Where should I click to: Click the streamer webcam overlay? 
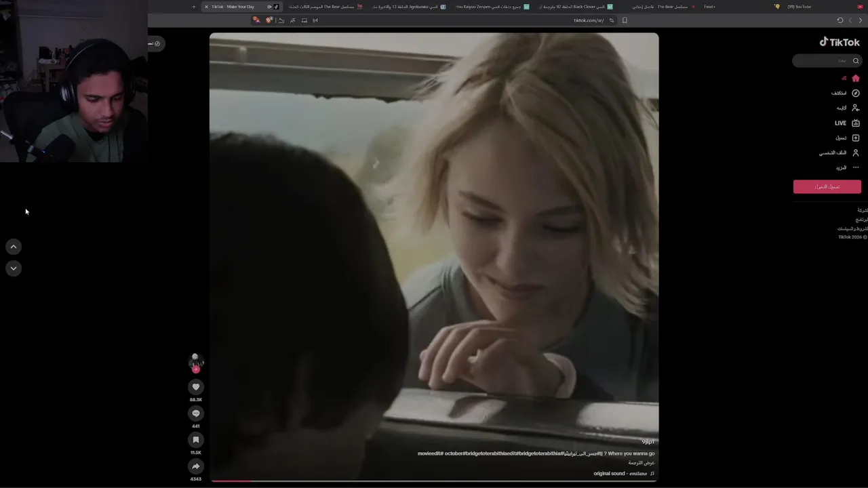pos(74,81)
